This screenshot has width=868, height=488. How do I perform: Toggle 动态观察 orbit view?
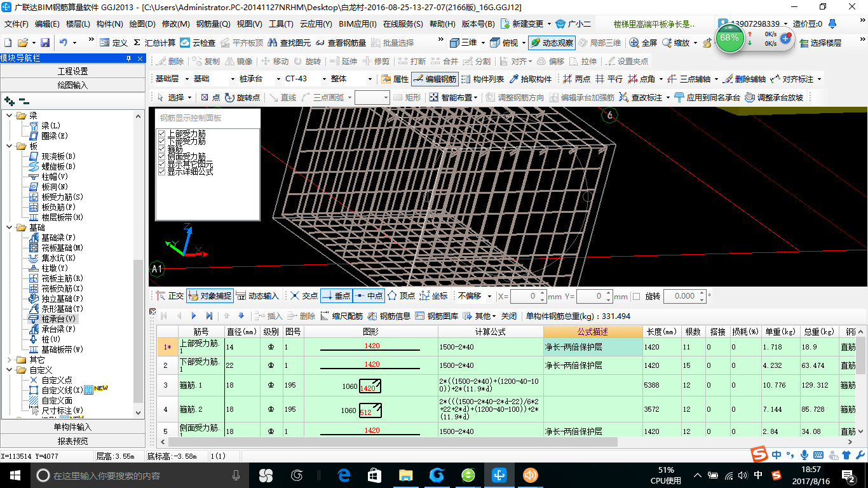[552, 43]
